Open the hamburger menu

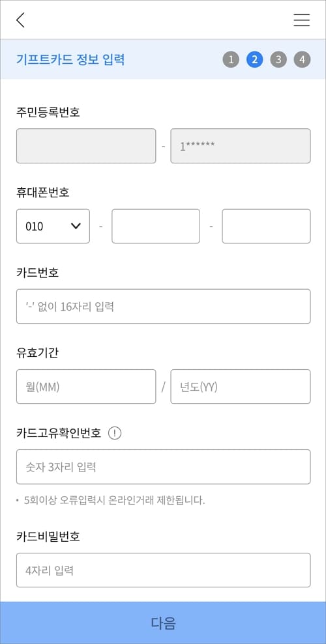click(x=302, y=20)
